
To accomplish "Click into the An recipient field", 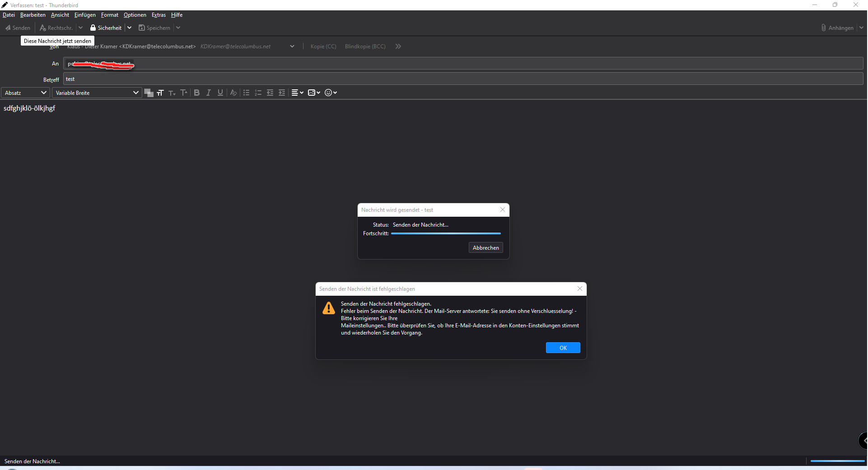I will point(463,64).
